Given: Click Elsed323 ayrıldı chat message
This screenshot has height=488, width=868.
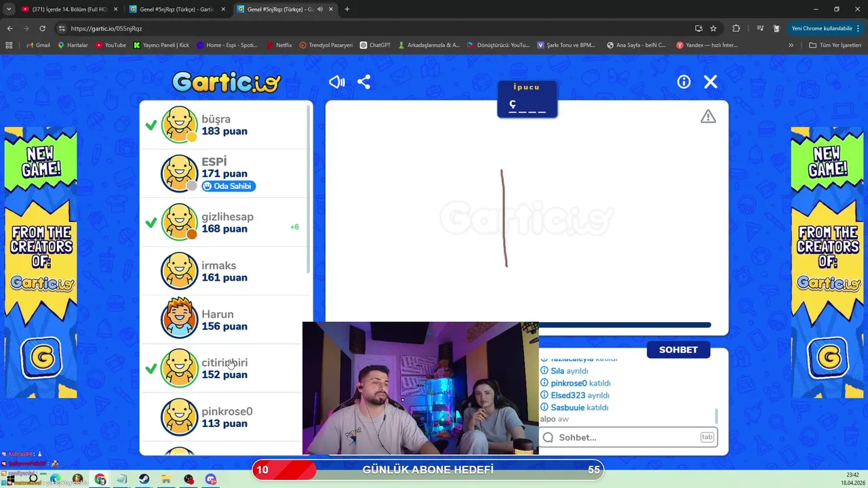Looking at the screenshot, I should (575, 395).
